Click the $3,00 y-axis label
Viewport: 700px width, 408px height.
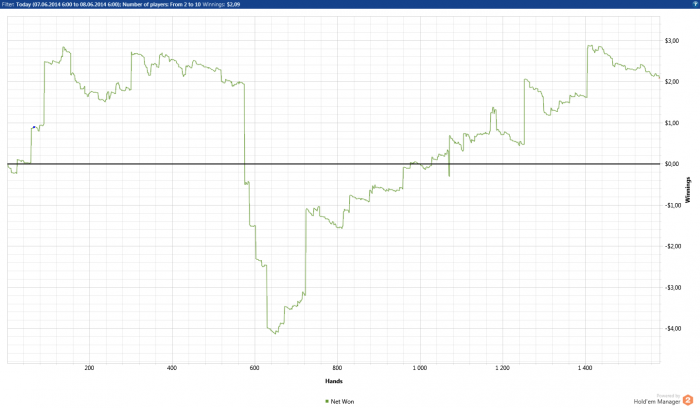click(672, 41)
